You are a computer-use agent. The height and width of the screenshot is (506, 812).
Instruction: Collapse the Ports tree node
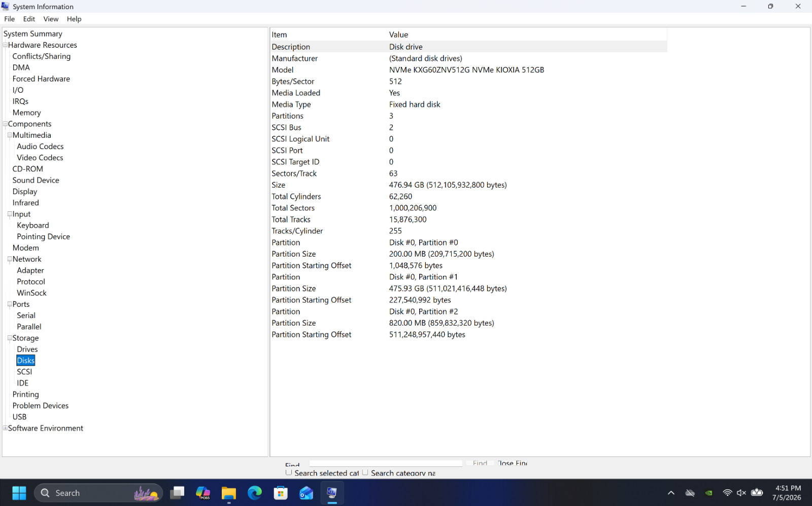(x=10, y=304)
